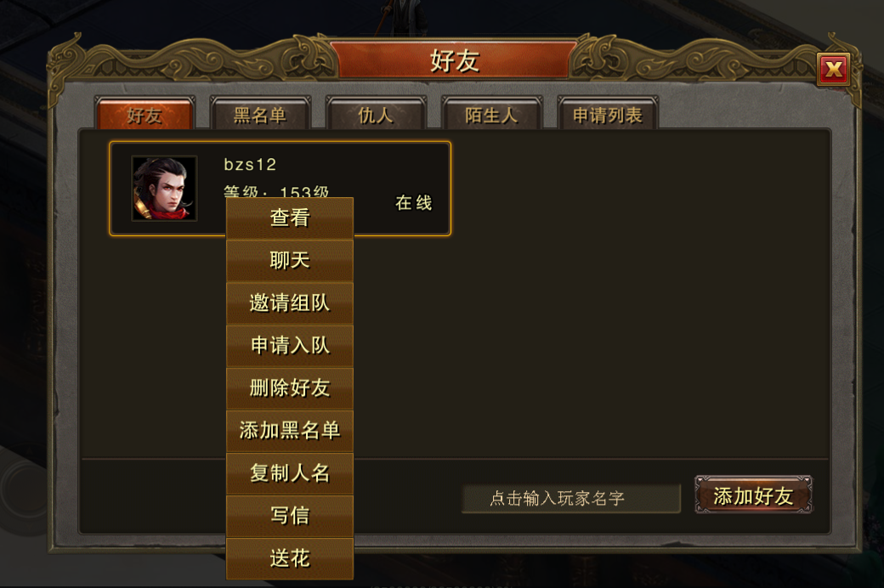Close the friends window with red X
884x588 pixels.
(x=833, y=70)
